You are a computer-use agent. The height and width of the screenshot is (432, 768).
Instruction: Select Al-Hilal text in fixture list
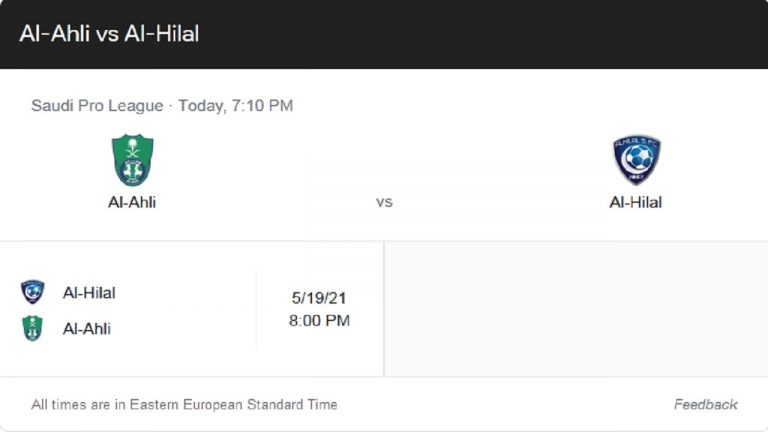point(89,293)
